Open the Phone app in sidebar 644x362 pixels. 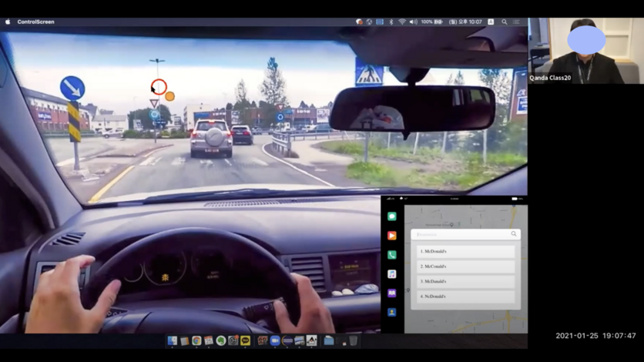tap(391, 255)
